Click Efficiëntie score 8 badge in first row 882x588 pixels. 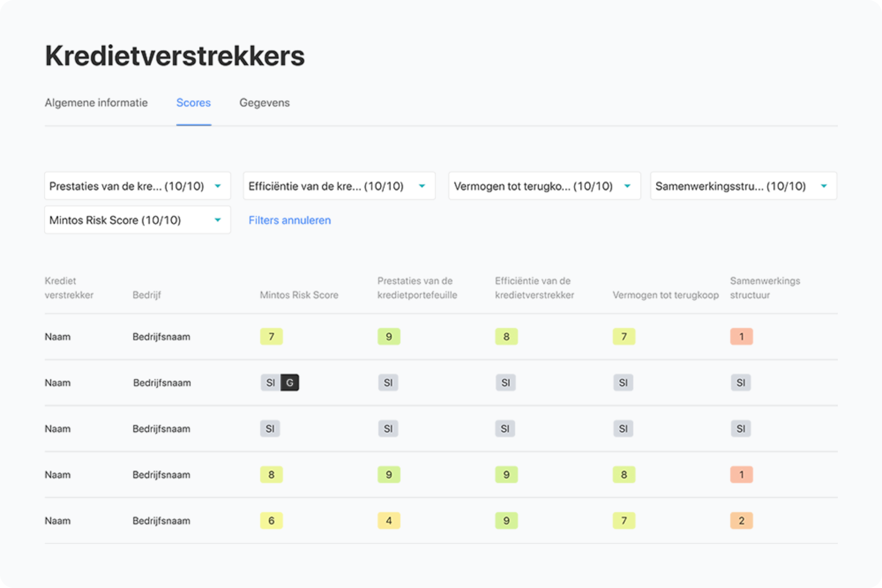coord(506,337)
